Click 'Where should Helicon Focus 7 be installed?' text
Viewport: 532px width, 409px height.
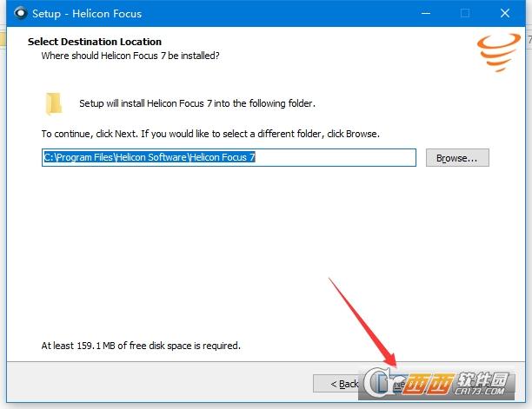coord(130,56)
